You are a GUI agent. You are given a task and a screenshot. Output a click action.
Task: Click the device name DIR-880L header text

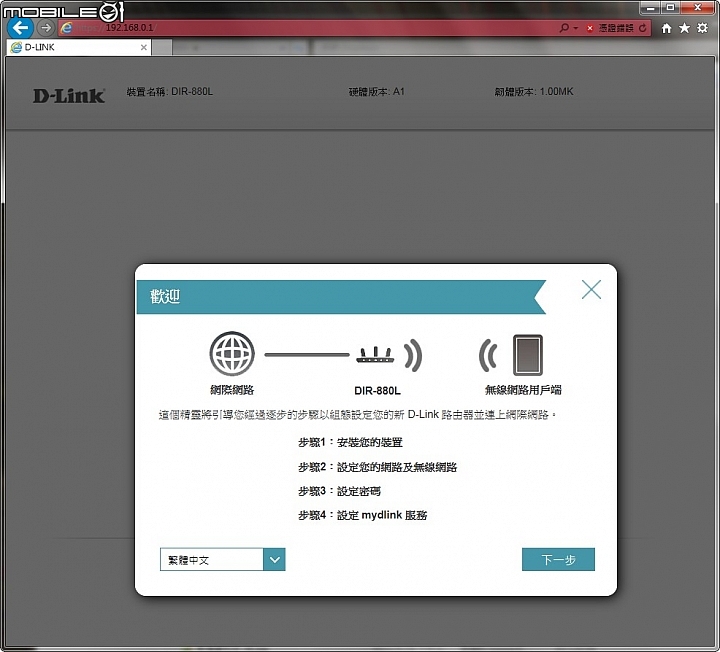pyautogui.click(x=169, y=91)
